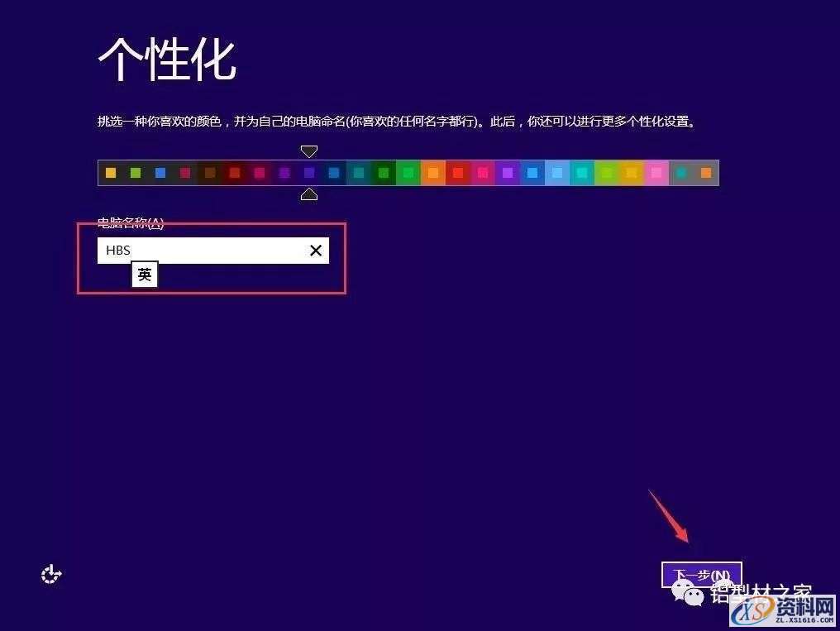Click the top triangle slider marker

309,151
